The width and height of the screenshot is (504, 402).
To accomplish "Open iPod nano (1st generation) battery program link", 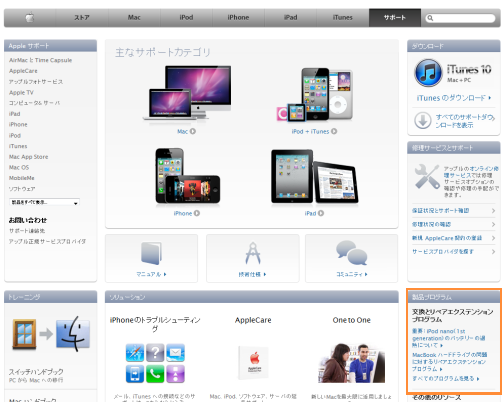I will coord(449,338).
